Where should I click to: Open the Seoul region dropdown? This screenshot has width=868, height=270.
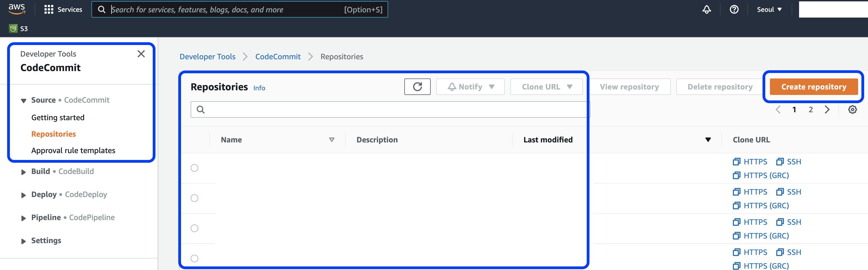point(769,9)
